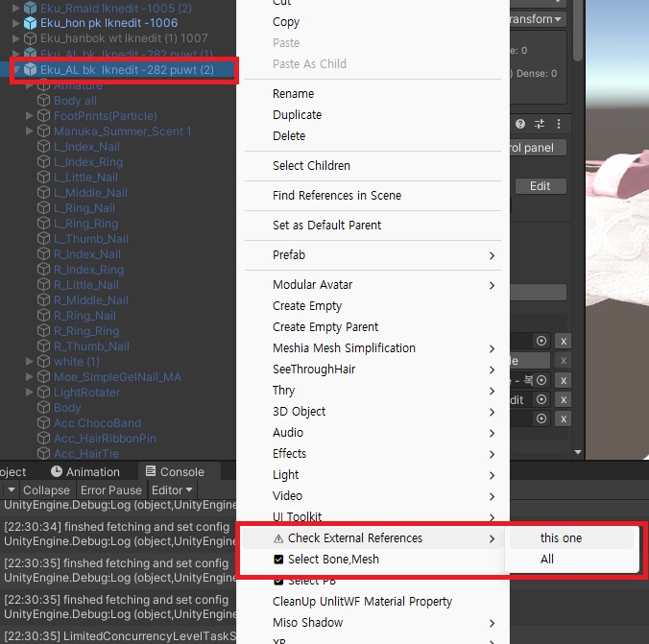Screen dimensions: 649x644
Task: Click object picker circle on the 복 row
Action: (x=541, y=380)
